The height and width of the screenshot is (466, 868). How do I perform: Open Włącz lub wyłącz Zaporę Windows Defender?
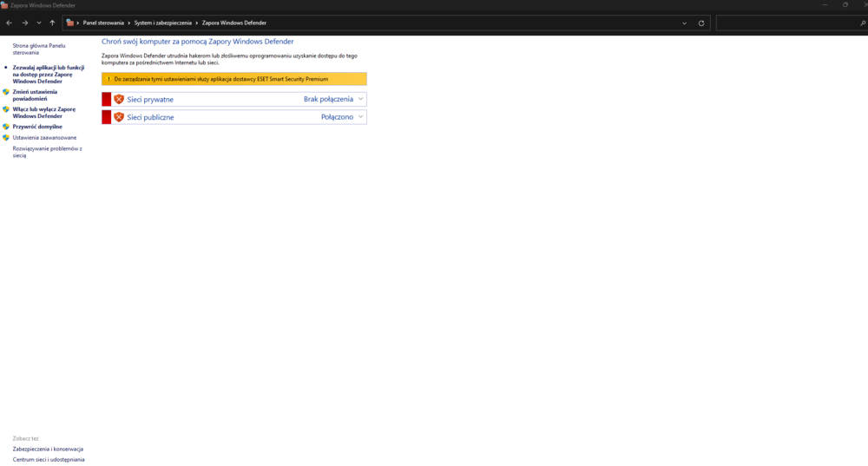tap(43, 112)
